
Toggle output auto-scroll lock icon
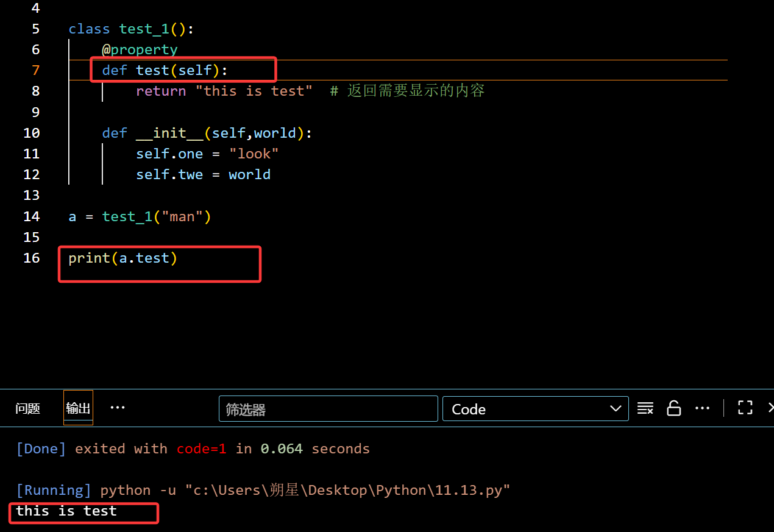[x=673, y=408]
